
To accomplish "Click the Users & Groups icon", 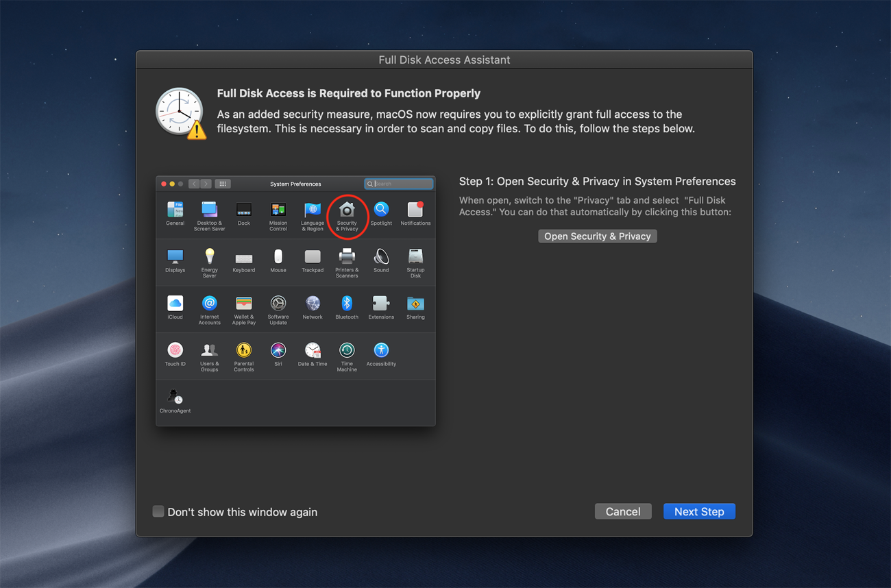I will pos(209,350).
